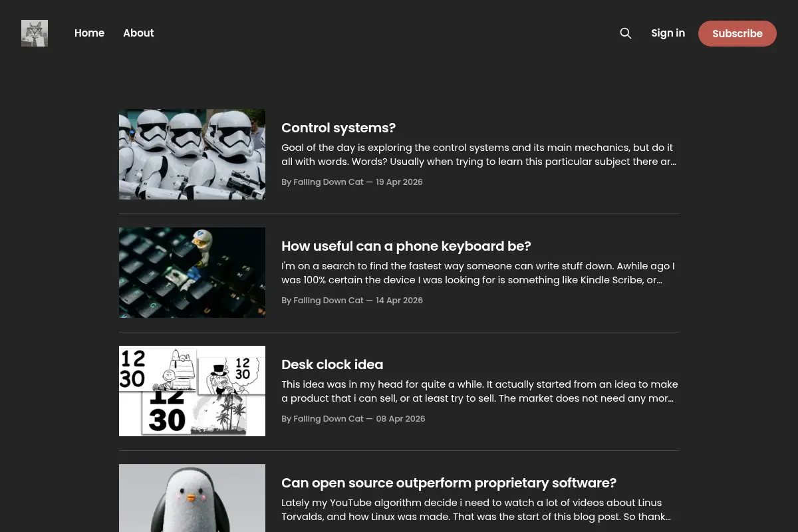This screenshot has height=532, width=798.
Task: Open the stormtroopers thumbnail image
Action: (192, 154)
